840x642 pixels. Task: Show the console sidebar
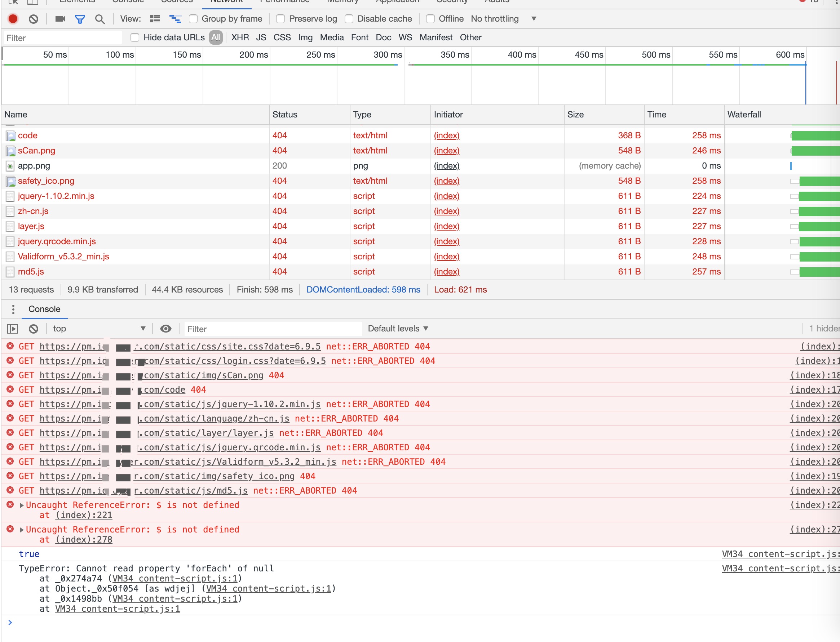pos(13,329)
